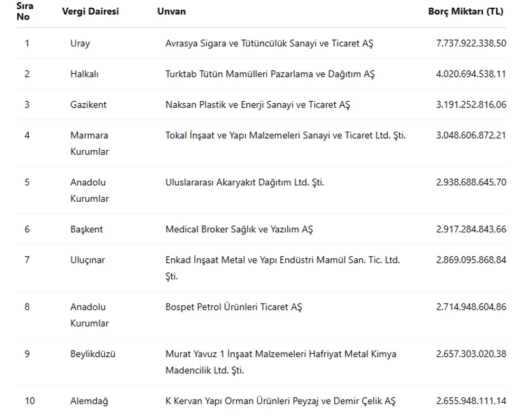Click the Başkent tax office cell
Screen dimensions: 522x420
[x=87, y=229]
